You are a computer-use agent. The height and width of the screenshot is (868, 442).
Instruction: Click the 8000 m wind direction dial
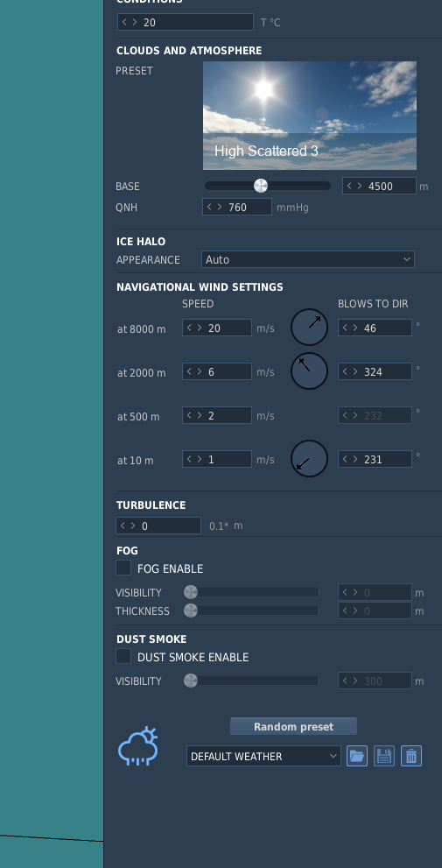[309, 327]
